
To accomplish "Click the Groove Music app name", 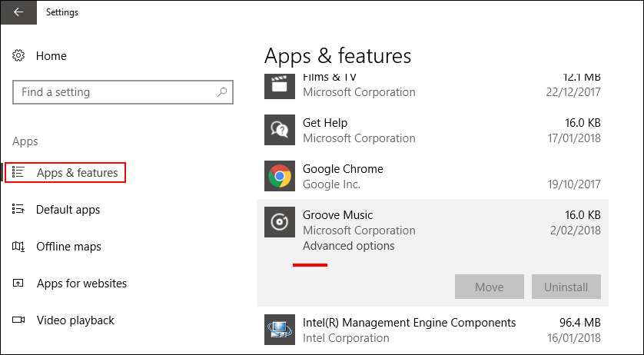I will [337, 215].
